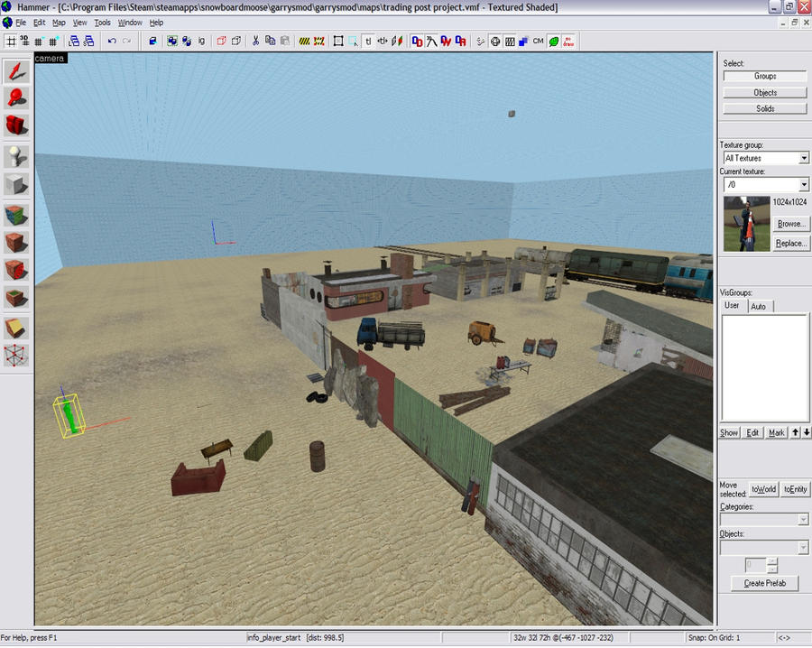
Task: Toggle the 2D grid display
Action: [11, 41]
